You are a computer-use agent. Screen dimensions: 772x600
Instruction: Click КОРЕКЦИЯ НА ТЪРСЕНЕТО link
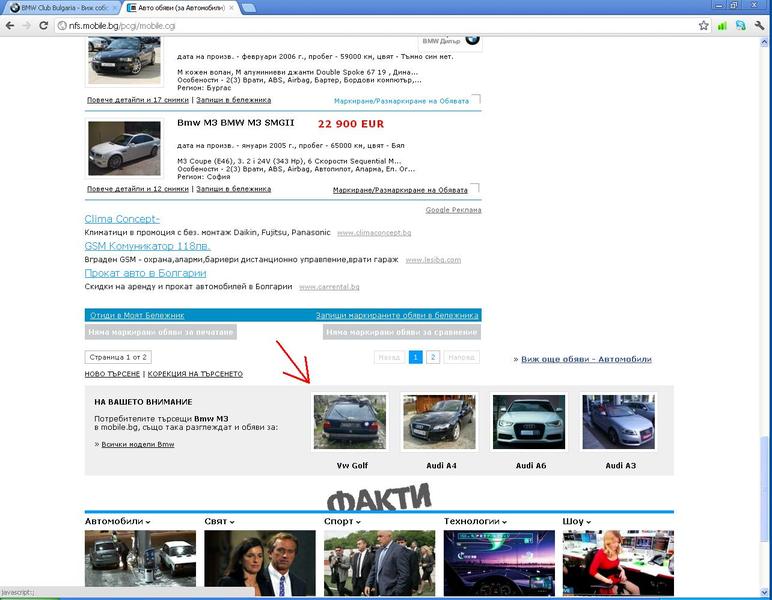195,374
